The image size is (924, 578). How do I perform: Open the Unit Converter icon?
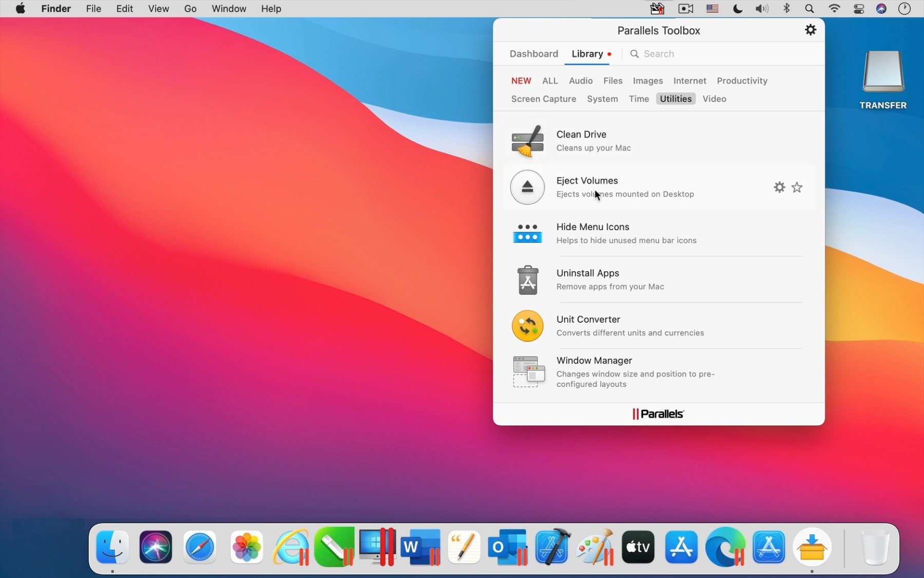tap(527, 326)
